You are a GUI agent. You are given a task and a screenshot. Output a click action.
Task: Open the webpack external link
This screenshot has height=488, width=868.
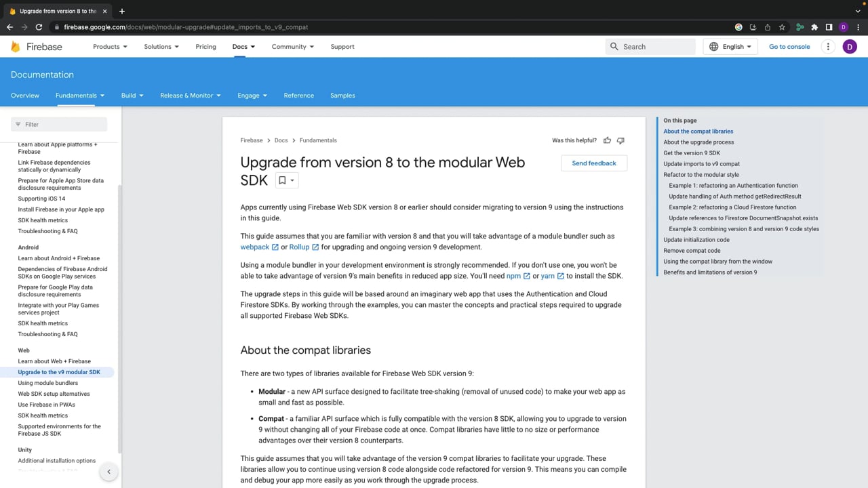pyautogui.click(x=259, y=247)
